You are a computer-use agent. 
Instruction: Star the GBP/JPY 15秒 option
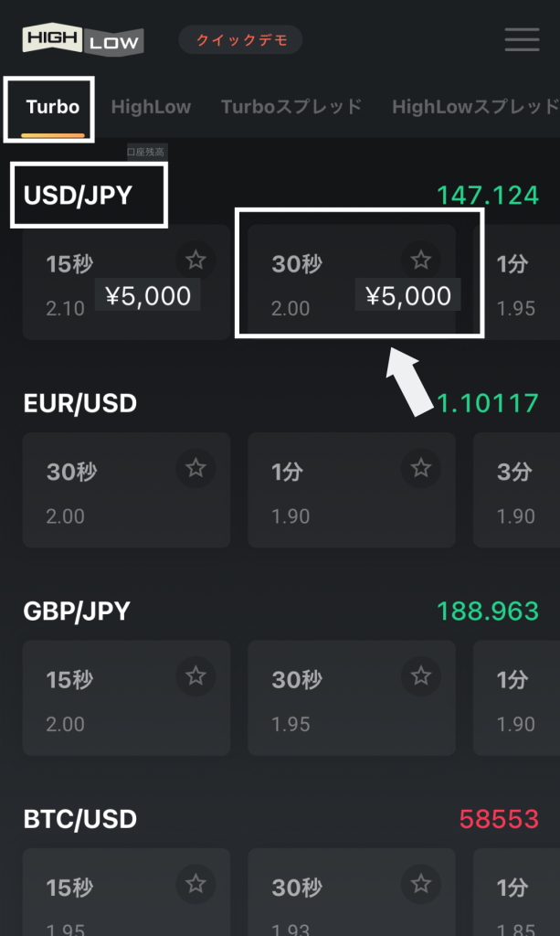pyautogui.click(x=195, y=676)
